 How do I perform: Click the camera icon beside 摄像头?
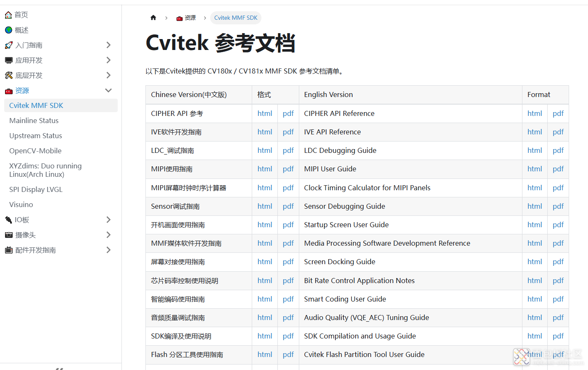tap(8, 235)
